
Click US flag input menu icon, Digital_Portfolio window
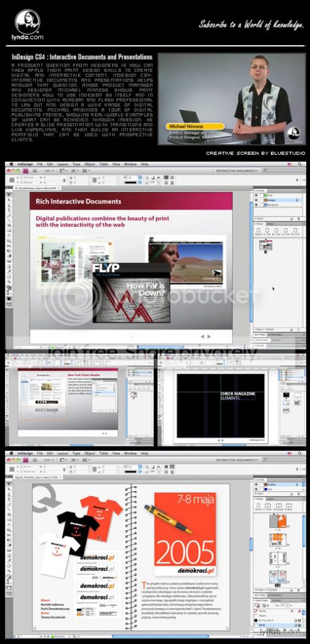(x=289, y=453)
